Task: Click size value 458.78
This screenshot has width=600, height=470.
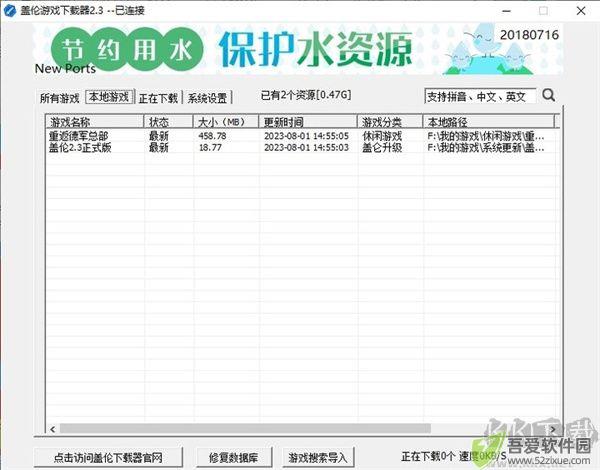Action: pos(212,136)
